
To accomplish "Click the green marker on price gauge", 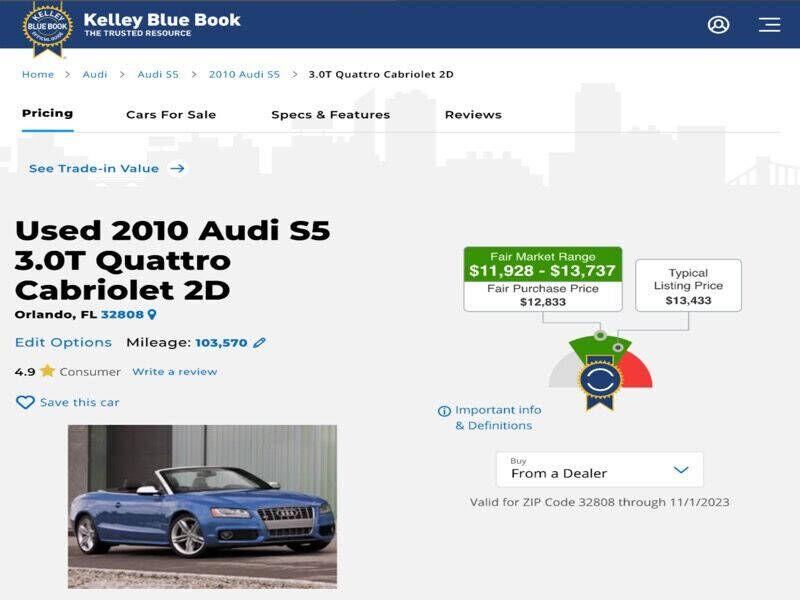I will point(601,335).
